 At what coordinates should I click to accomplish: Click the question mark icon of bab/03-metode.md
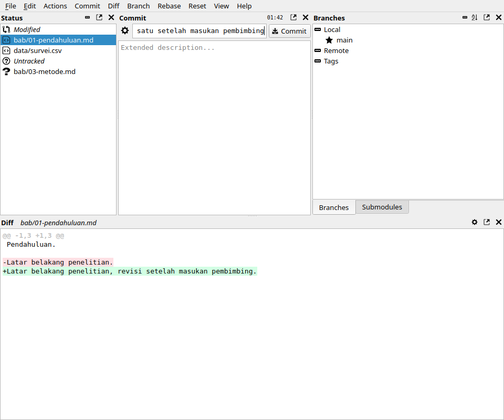tap(6, 71)
